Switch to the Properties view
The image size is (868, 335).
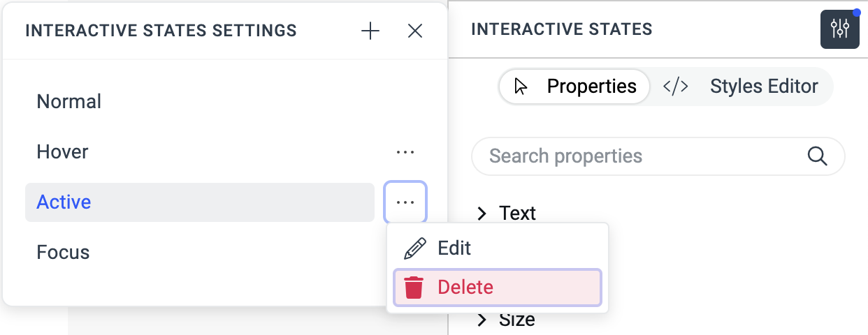[x=576, y=87]
